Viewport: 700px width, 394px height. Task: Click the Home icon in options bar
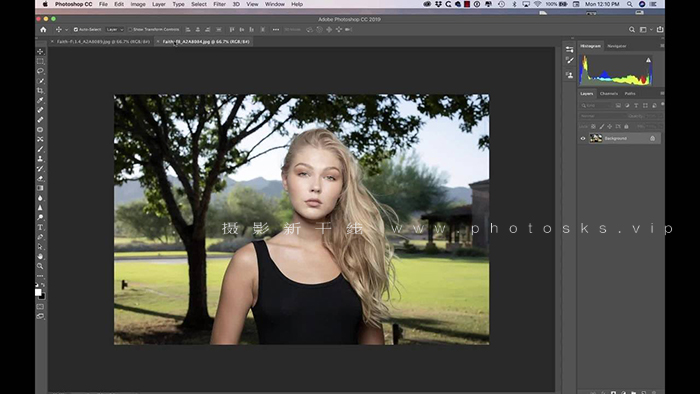[x=43, y=29]
